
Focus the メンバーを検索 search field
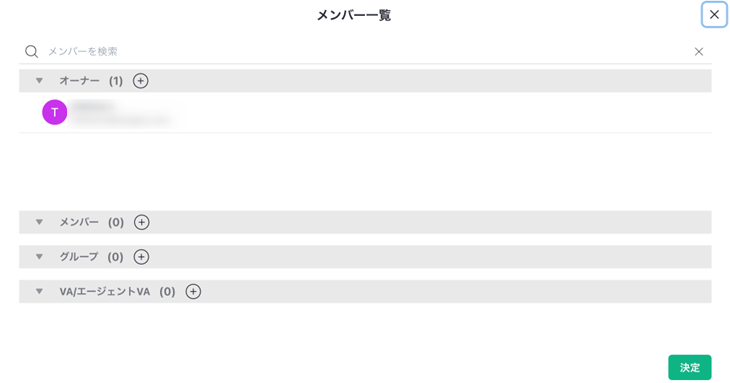[x=368, y=52]
